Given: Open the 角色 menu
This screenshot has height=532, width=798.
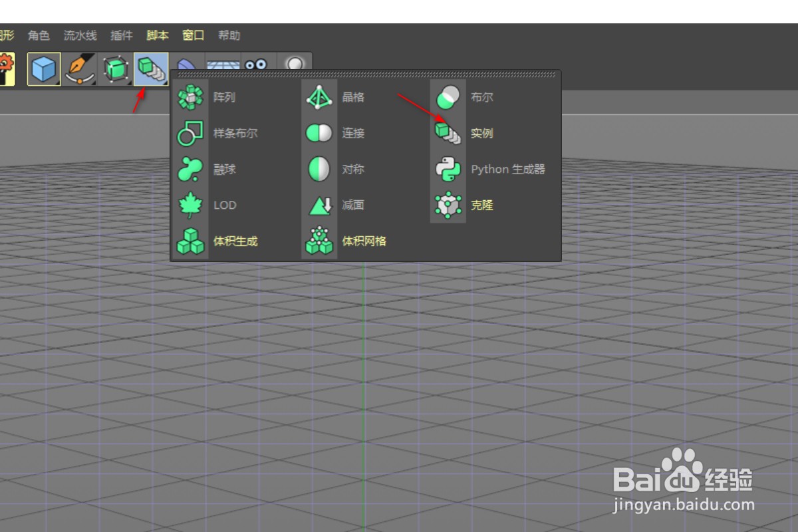Looking at the screenshot, I should pyautogui.click(x=39, y=35).
